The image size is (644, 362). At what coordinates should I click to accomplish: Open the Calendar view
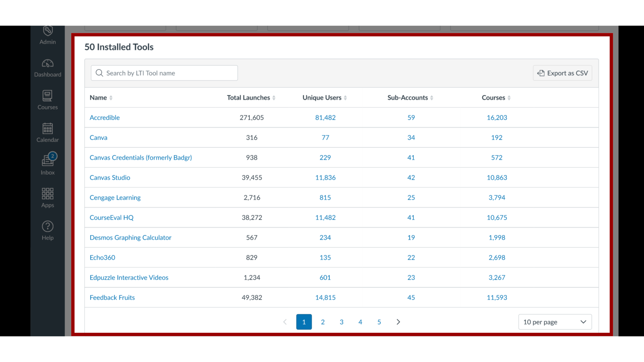pos(48,133)
